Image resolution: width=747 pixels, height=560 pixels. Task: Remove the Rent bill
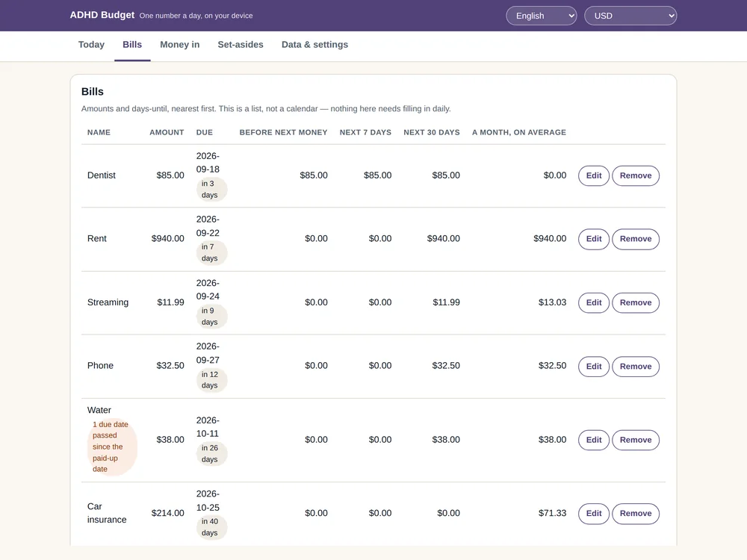click(636, 239)
